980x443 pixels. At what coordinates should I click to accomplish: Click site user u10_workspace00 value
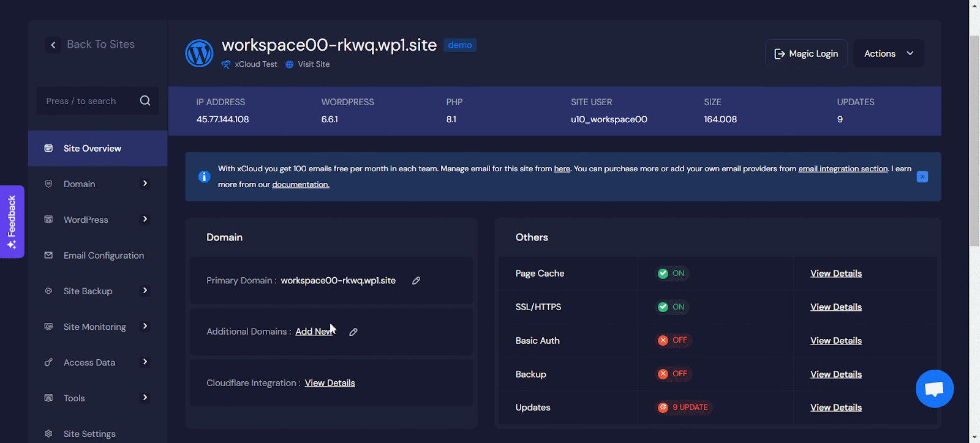coord(609,119)
